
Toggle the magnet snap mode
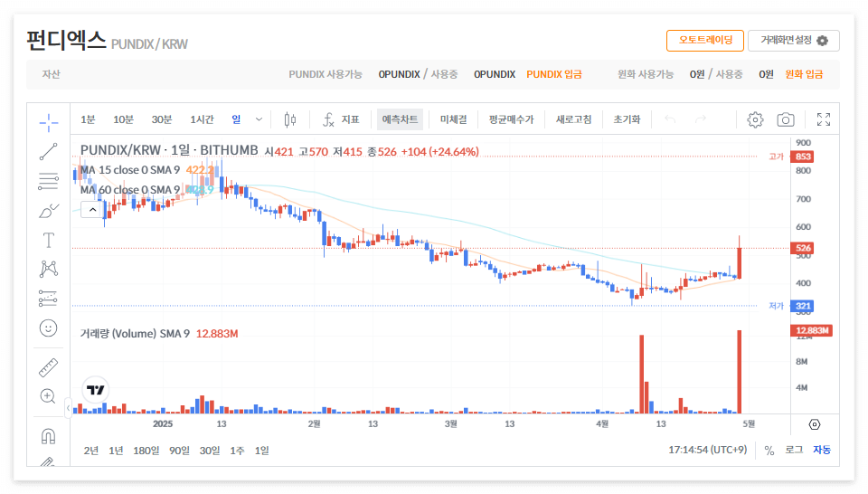click(49, 436)
